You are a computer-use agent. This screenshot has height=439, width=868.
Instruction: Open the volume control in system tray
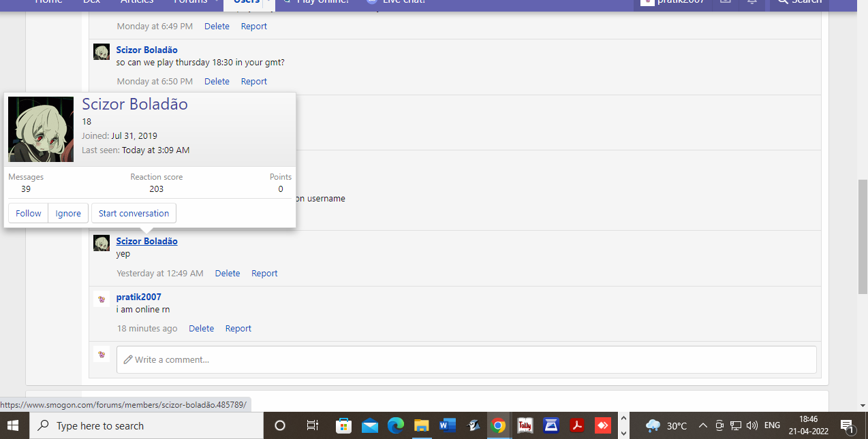coord(752,425)
